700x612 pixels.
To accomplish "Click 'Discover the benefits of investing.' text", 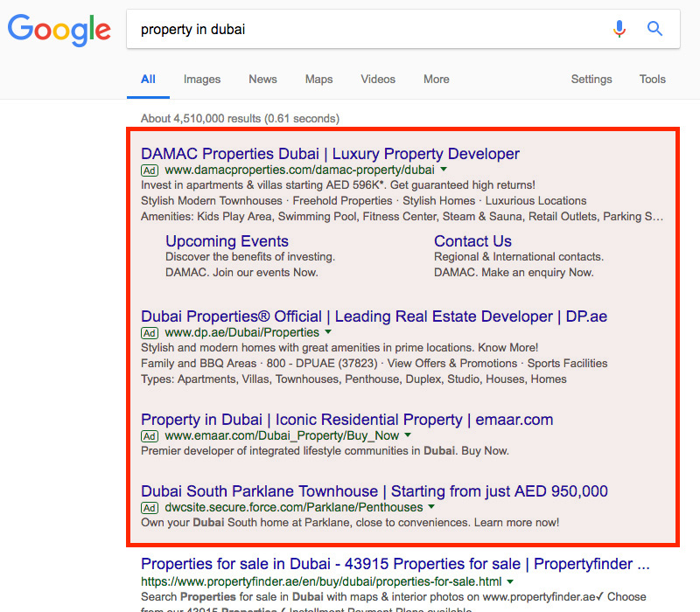I will click(250, 257).
